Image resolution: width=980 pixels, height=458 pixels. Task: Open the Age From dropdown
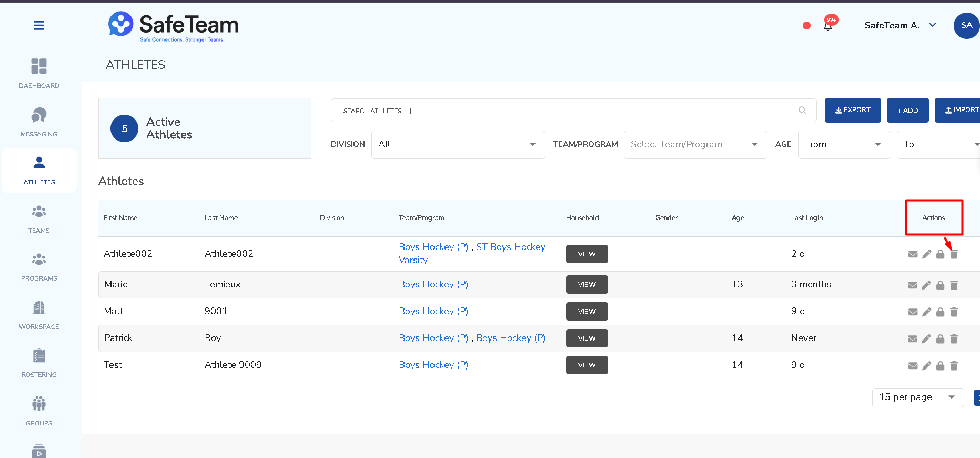coord(844,144)
